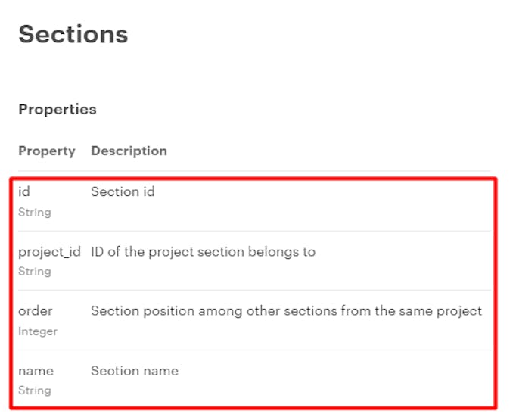Click the divider line below the table header
Image resolution: width=516 pixels, height=420 pixels.
[254, 171]
